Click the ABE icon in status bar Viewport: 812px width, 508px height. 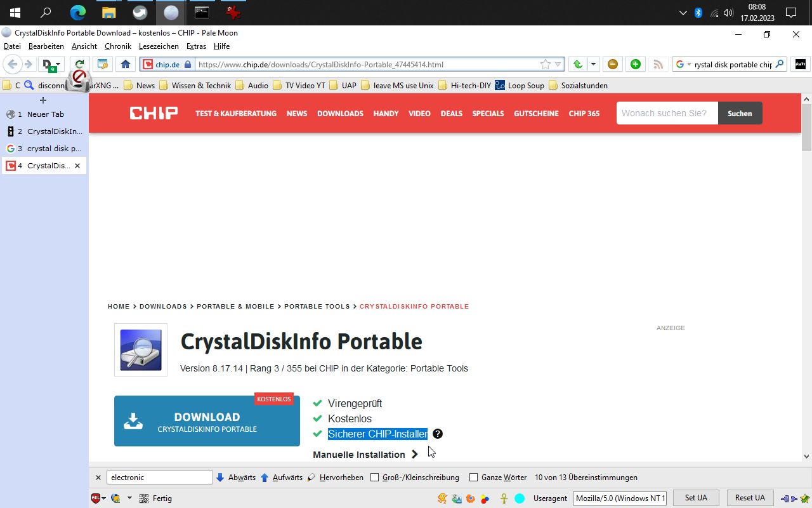pos(96,498)
